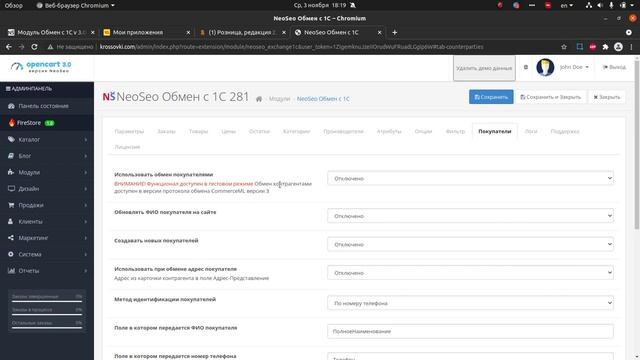Switch to Категории tab

(297, 131)
